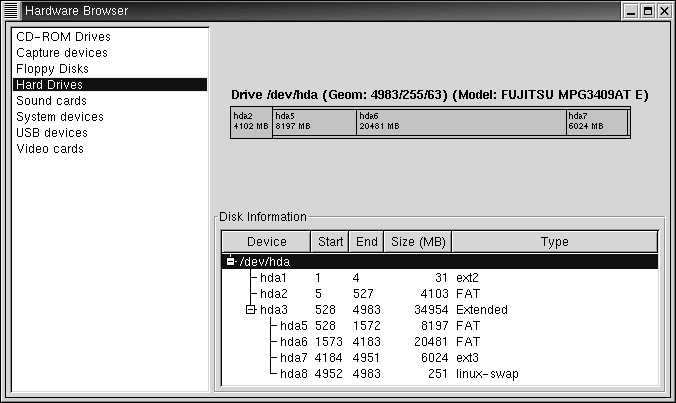
Task: Collapse the /dev/hda tree node
Action: (231, 262)
